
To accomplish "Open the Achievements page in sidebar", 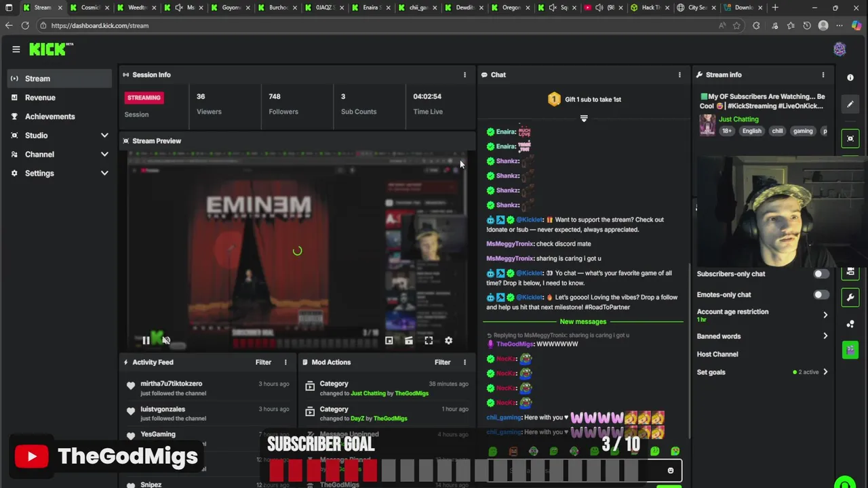I will [x=60, y=117].
